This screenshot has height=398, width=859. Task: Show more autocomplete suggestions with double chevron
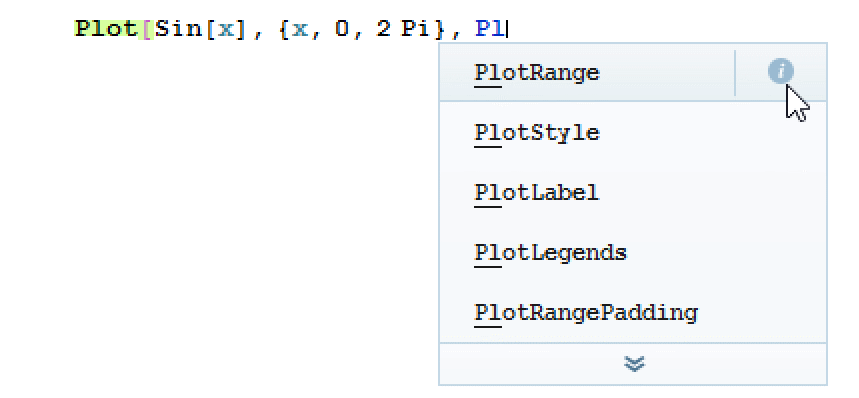633,364
